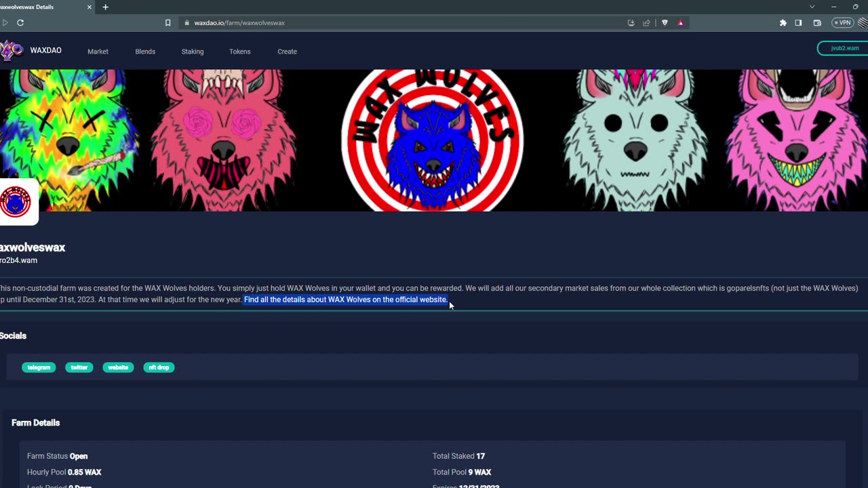
Task: Open a new browser tab
Action: (x=105, y=7)
